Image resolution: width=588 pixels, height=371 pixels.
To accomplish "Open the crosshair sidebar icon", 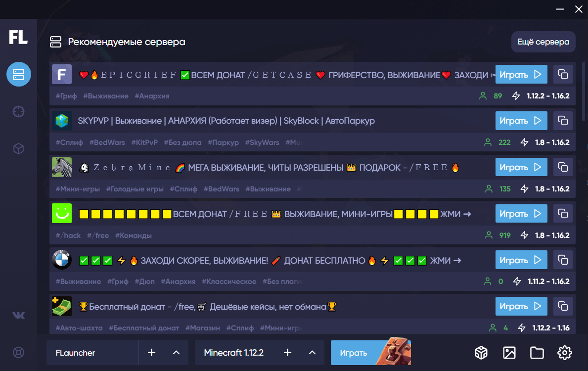I will pyautogui.click(x=19, y=111).
